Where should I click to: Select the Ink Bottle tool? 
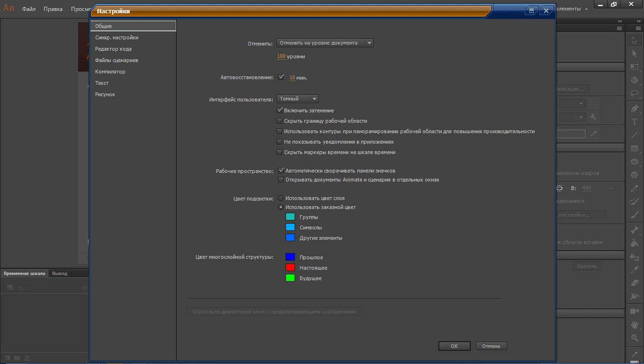635,256
